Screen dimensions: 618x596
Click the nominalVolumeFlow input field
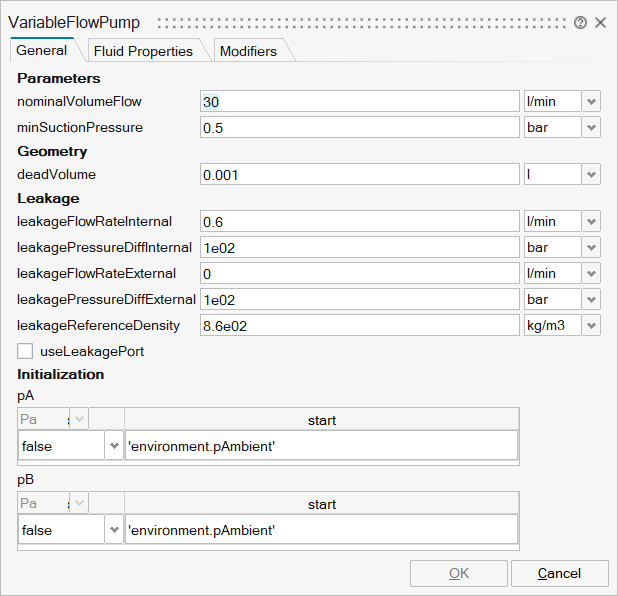pos(360,101)
